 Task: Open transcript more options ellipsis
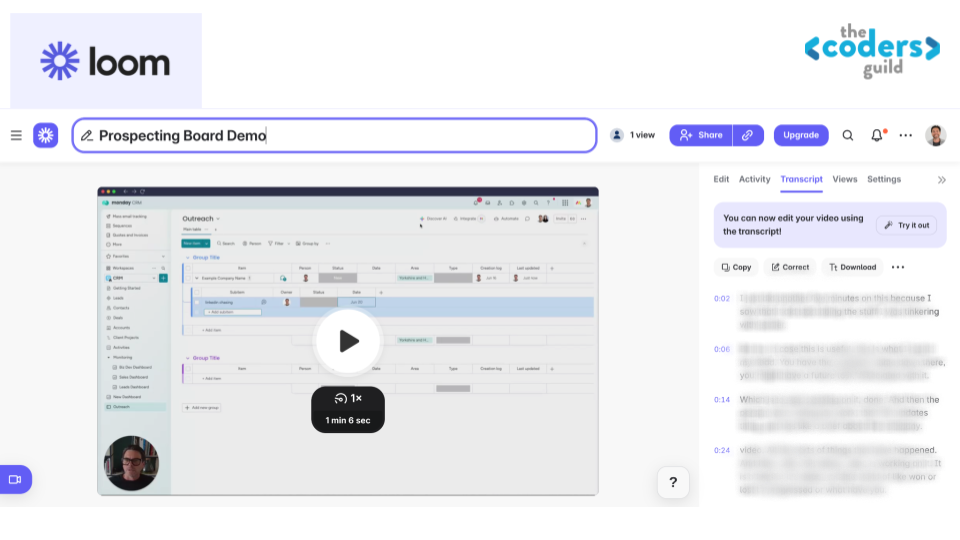(898, 267)
